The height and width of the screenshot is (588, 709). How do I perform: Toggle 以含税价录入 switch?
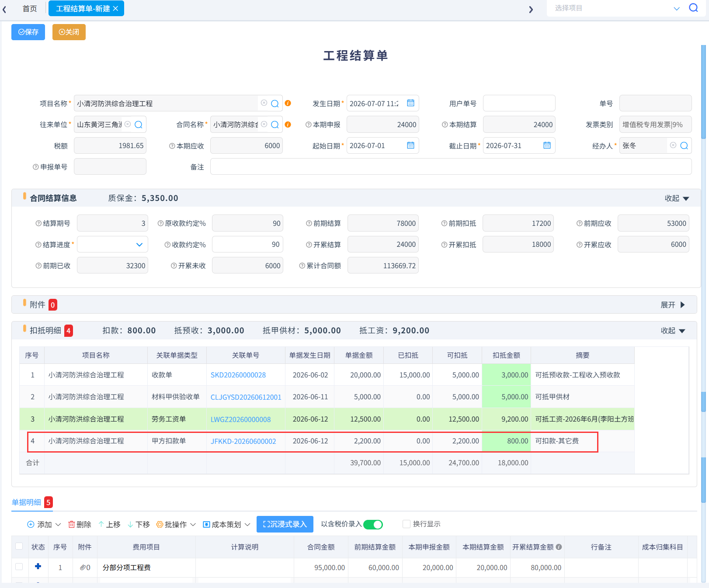(x=373, y=524)
